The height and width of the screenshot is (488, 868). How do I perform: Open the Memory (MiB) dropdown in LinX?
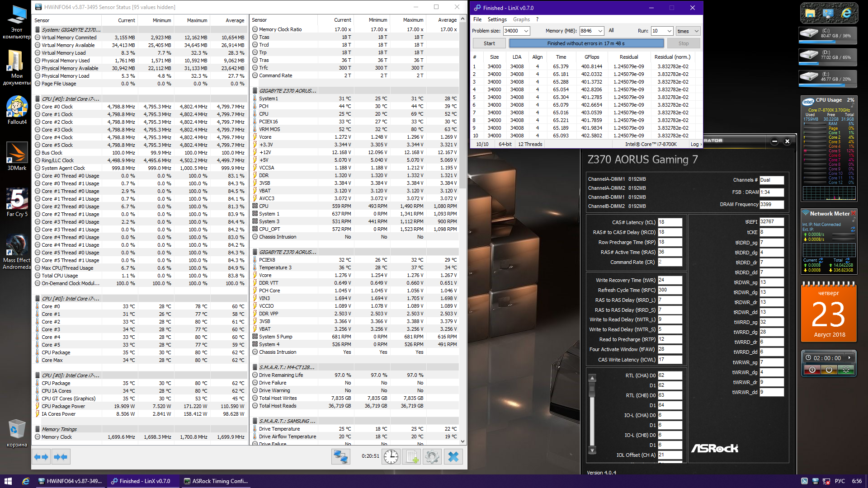pyautogui.click(x=600, y=31)
